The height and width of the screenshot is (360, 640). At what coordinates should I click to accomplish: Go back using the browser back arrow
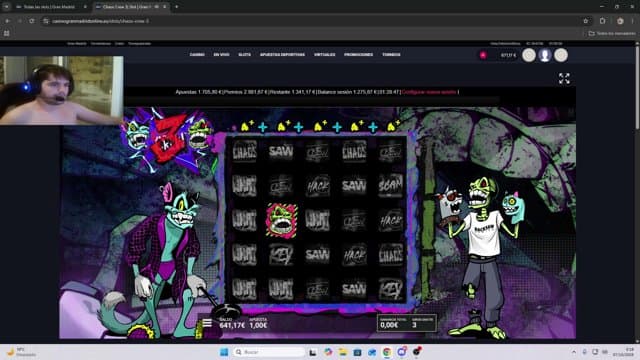(x=8, y=21)
